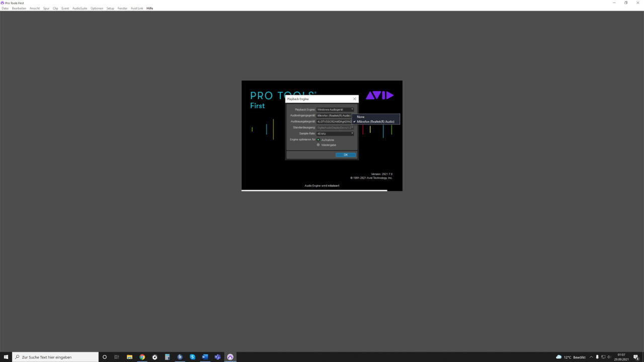Open Cortana from the taskbar
The width and height of the screenshot is (644, 362).
tap(105, 357)
